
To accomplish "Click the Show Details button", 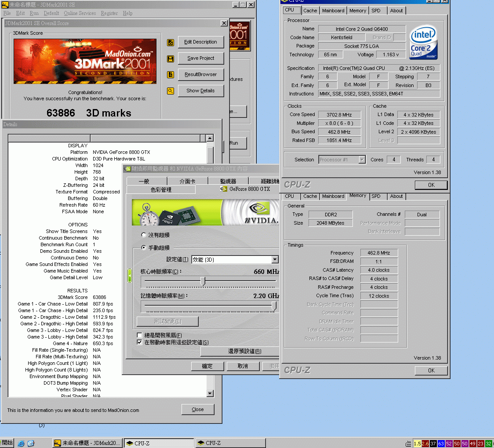I will click(x=201, y=91).
